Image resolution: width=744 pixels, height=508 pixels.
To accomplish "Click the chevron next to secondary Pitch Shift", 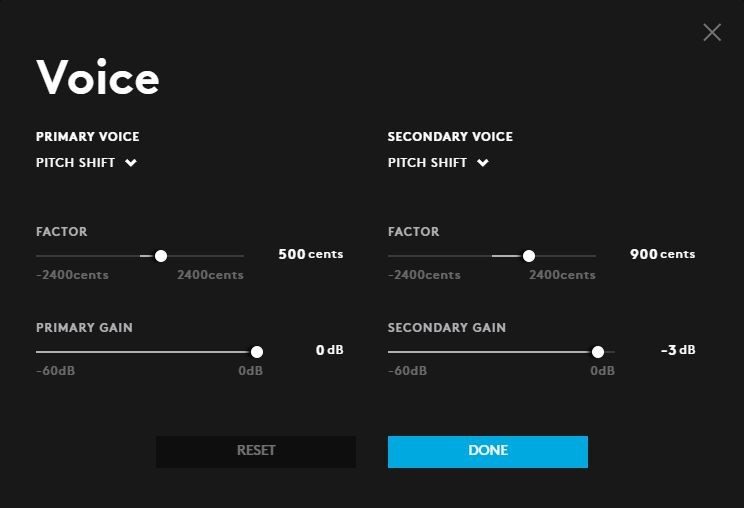I will coord(483,163).
